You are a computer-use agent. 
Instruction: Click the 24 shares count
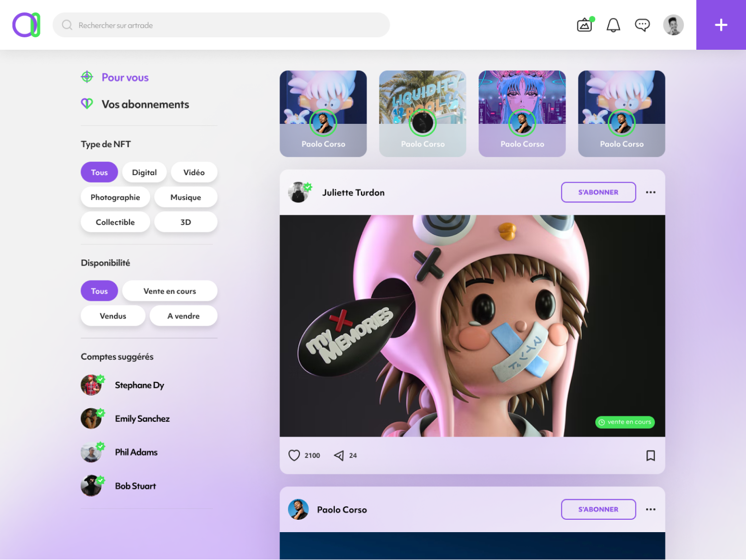[x=353, y=456]
